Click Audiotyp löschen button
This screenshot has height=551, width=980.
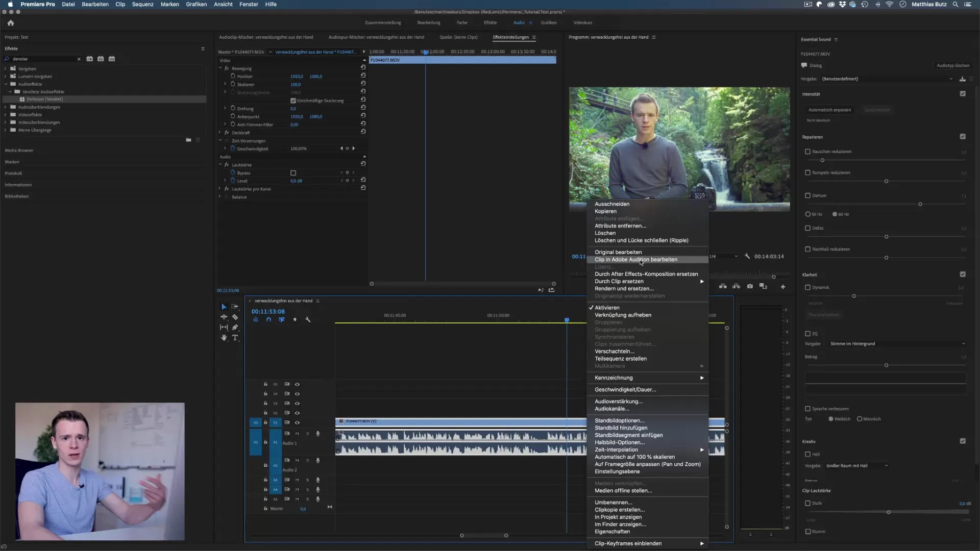(x=953, y=65)
